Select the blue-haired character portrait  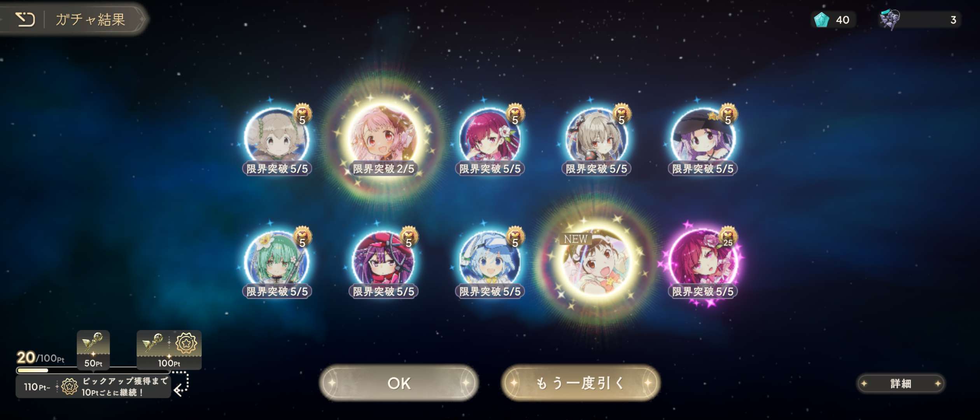point(490,260)
